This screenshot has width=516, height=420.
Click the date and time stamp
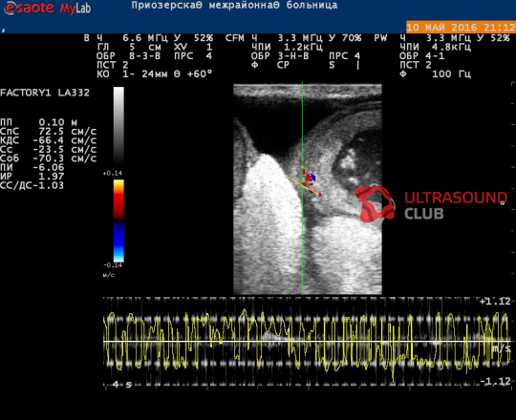[461, 28]
